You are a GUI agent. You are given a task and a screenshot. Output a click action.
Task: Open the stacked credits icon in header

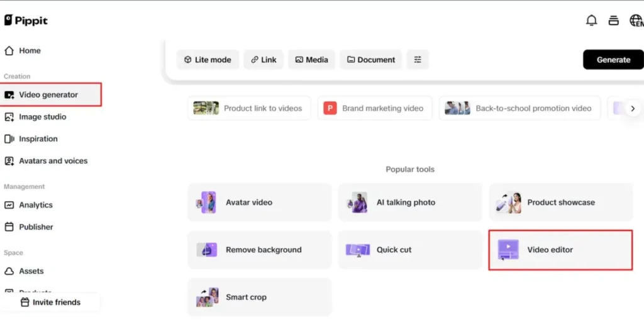click(x=614, y=20)
